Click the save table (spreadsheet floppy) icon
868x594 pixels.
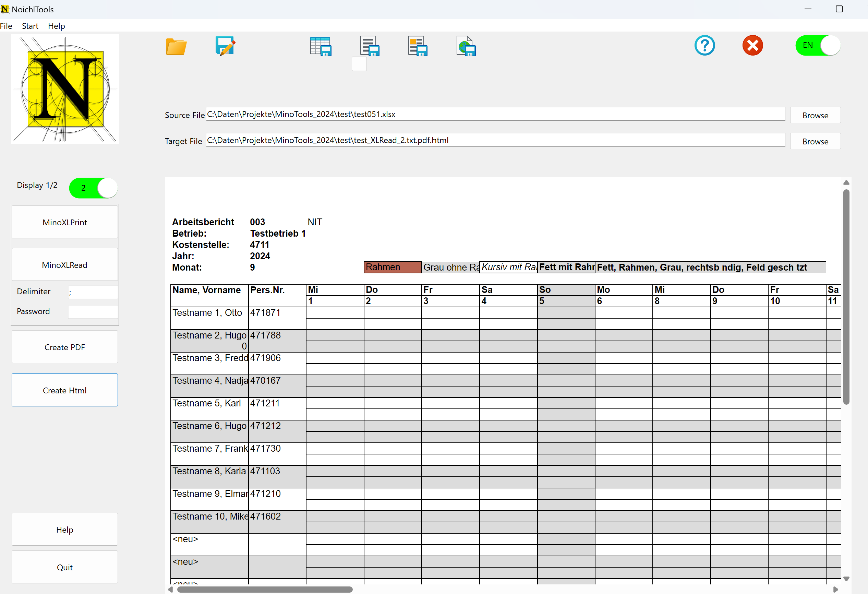coord(321,47)
